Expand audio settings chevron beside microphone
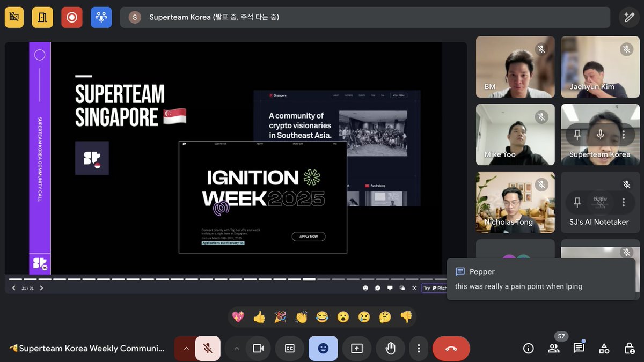 click(186, 349)
